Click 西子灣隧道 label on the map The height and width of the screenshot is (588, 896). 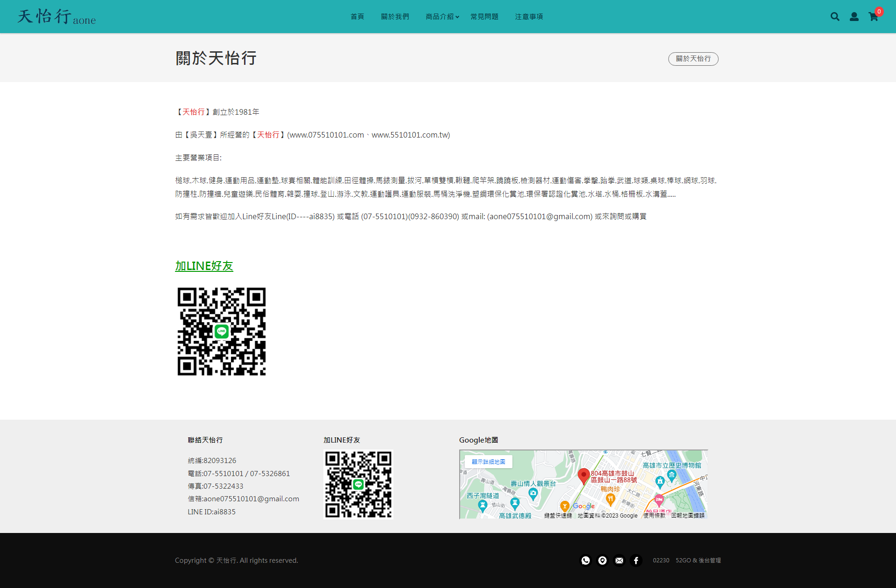[x=483, y=496]
